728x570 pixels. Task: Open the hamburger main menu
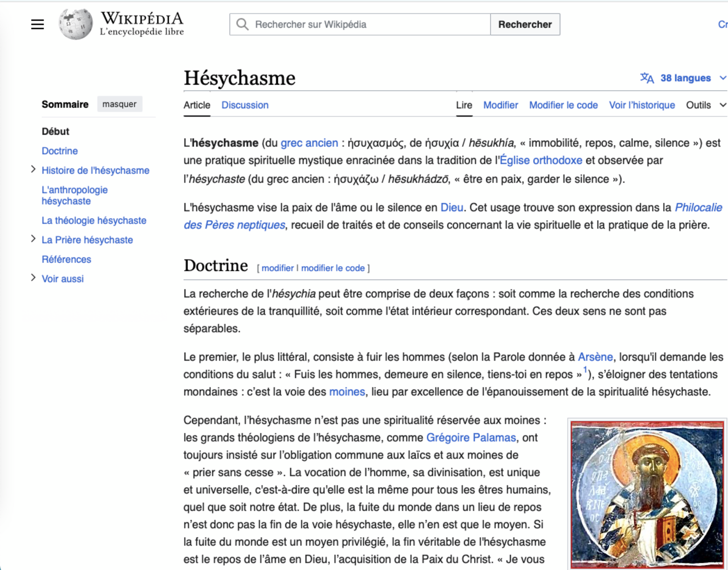pyautogui.click(x=37, y=24)
